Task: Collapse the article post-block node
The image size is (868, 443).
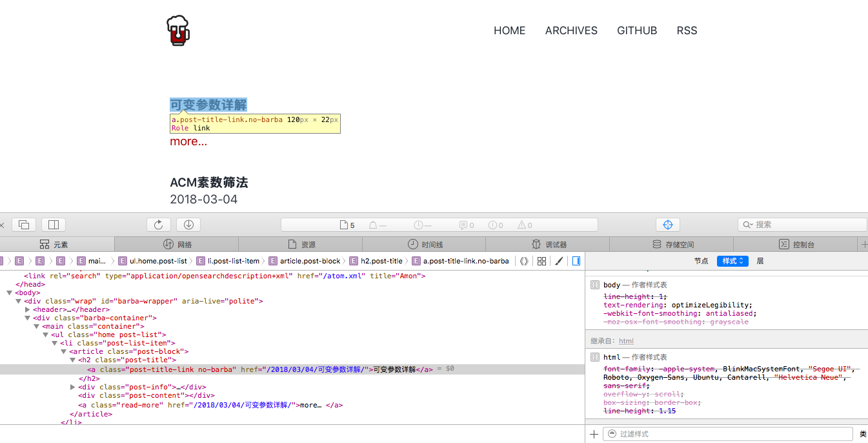Action: pyautogui.click(x=63, y=351)
